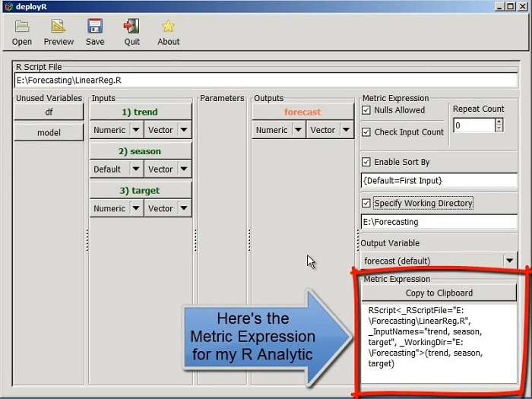The image size is (532, 399).
Task: Select the unused variable df button
Action: [x=49, y=112]
